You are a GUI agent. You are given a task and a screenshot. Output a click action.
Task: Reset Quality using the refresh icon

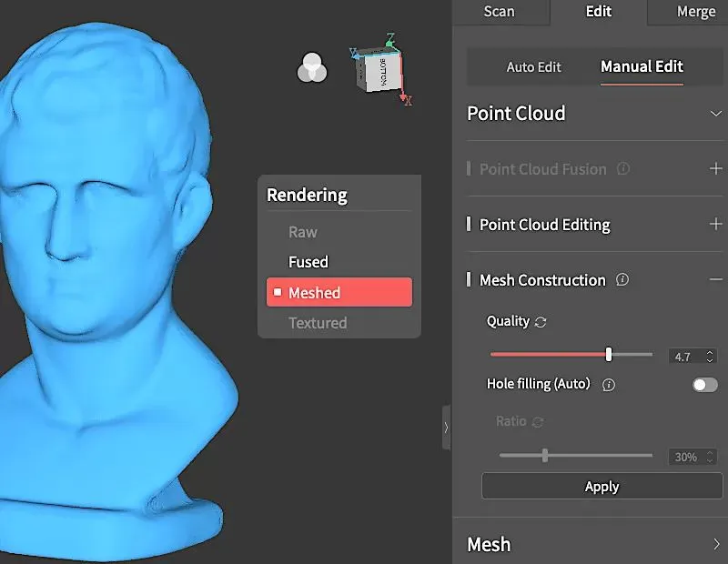[541, 322]
